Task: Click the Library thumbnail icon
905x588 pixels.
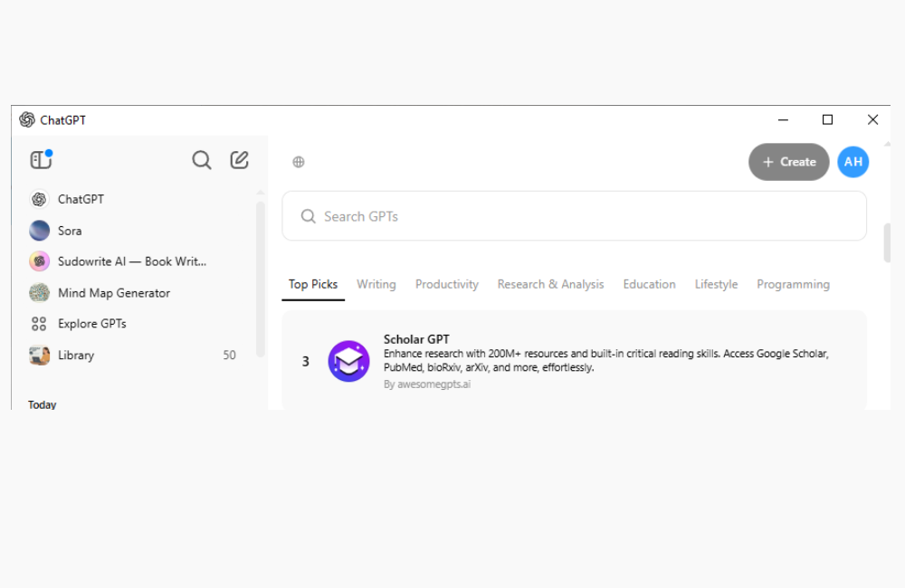Action: pos(39,355)
